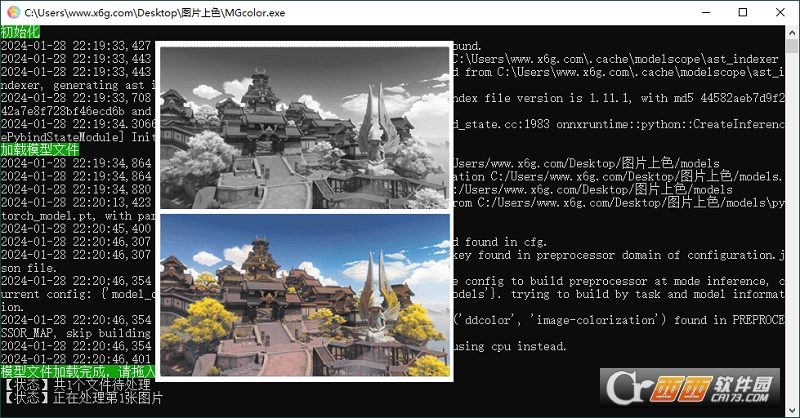Click the 'urrent config: {model_' log line
The width and height of the screenshot is (800, 418).
pos(78,294)
